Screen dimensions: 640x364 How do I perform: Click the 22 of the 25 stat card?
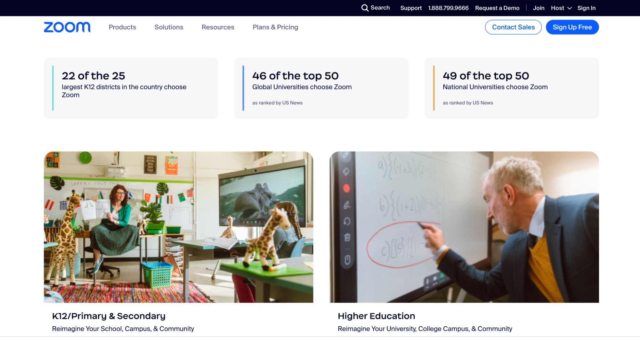(131, 88)
